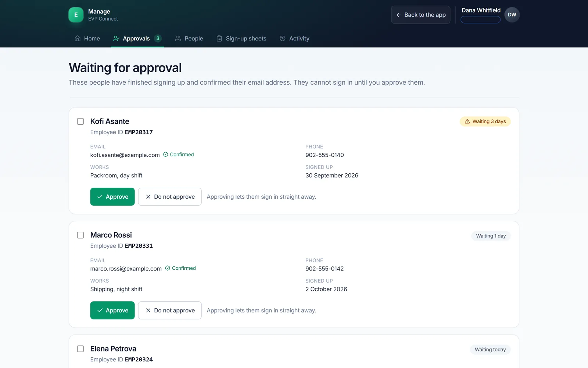
Task: Click the Waiting today badge for Elena Petrova
Action: click(x=490, y=350)
